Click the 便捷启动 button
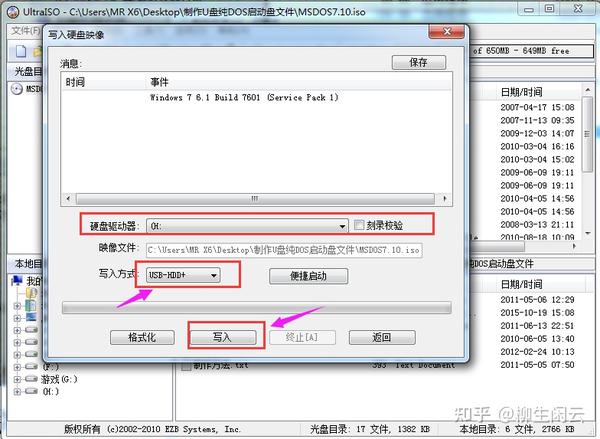Image resolution: width=600 pixels, height=439 pixels. tap(308, 276)
